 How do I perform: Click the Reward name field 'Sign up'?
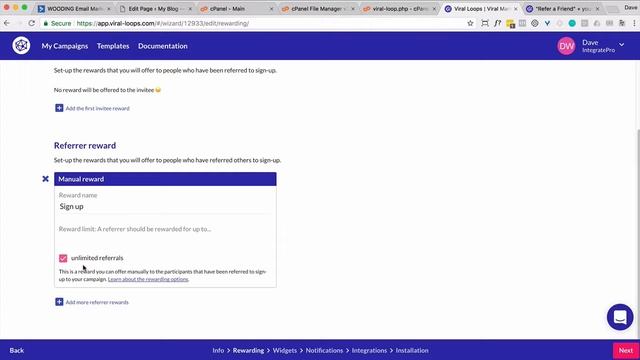pyautogui.click(x=165, y=207)
